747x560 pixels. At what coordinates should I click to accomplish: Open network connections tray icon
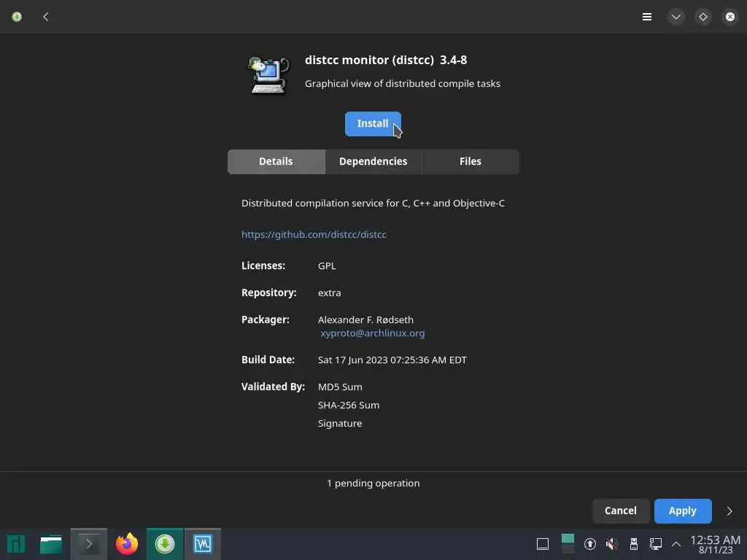(656, 544)
